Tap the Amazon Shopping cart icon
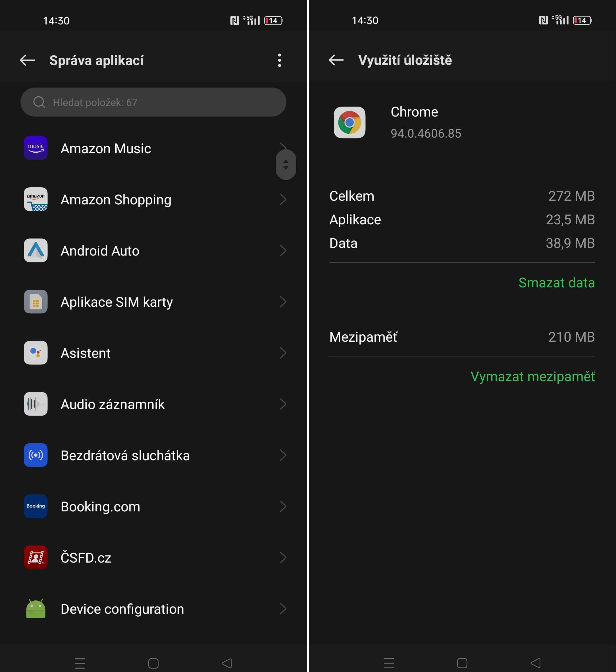This screenshot has height=672, width=616. tap(36, 199)
